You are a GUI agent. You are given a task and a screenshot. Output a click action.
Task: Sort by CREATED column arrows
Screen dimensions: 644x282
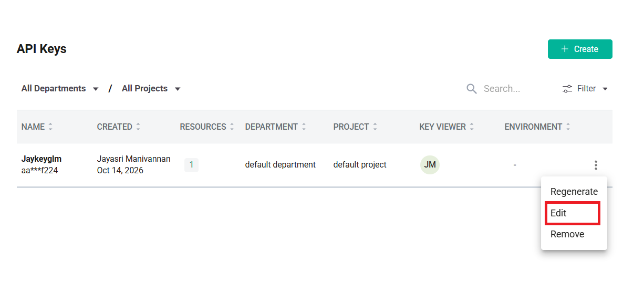138,127
